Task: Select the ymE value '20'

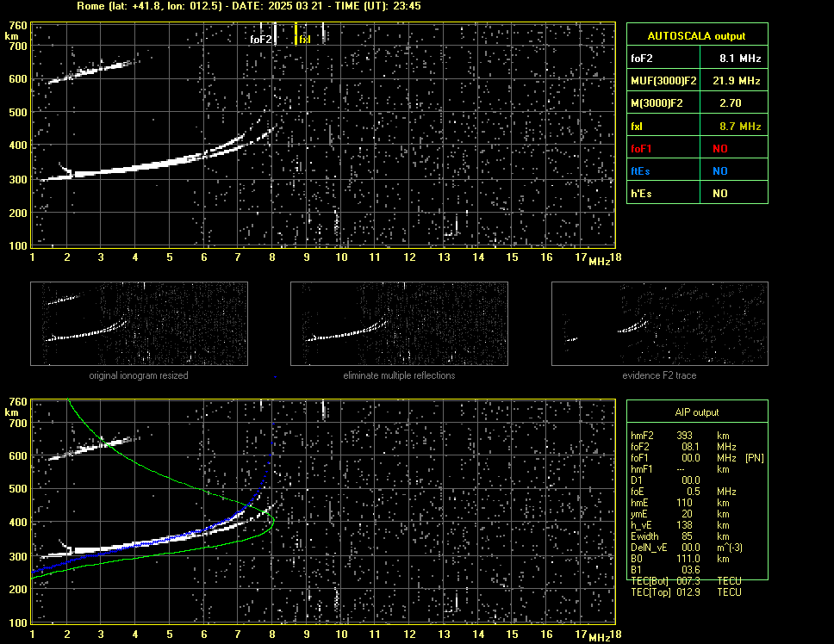Action: tap(687, 514)
